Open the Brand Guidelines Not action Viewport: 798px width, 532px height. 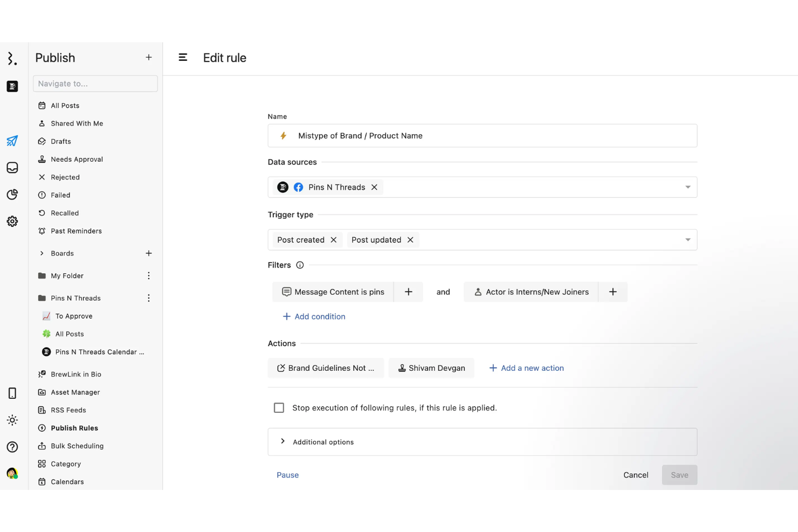[326, 368]
